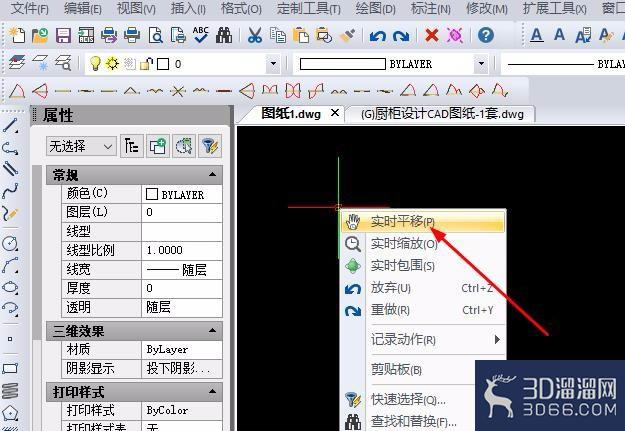Choose 实时缩放(O) from the context menu
This screenshot has height=431, width=625.
pos(424,243)
